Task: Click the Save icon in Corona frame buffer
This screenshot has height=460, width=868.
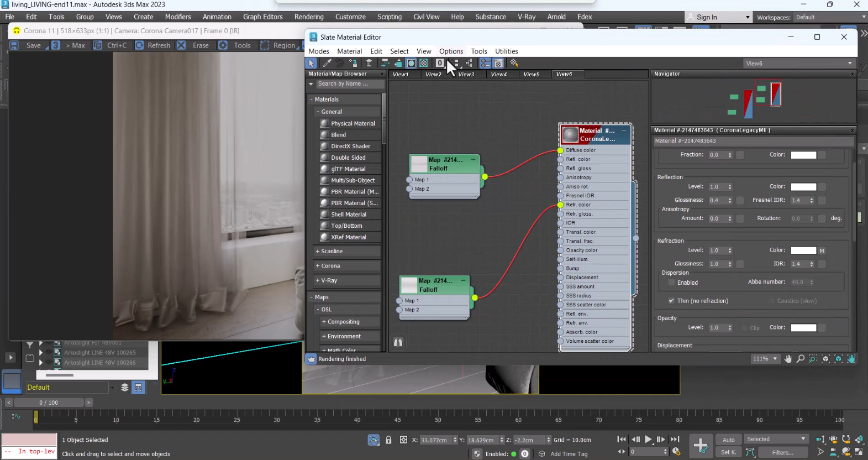Action: [x=15, y=45]
